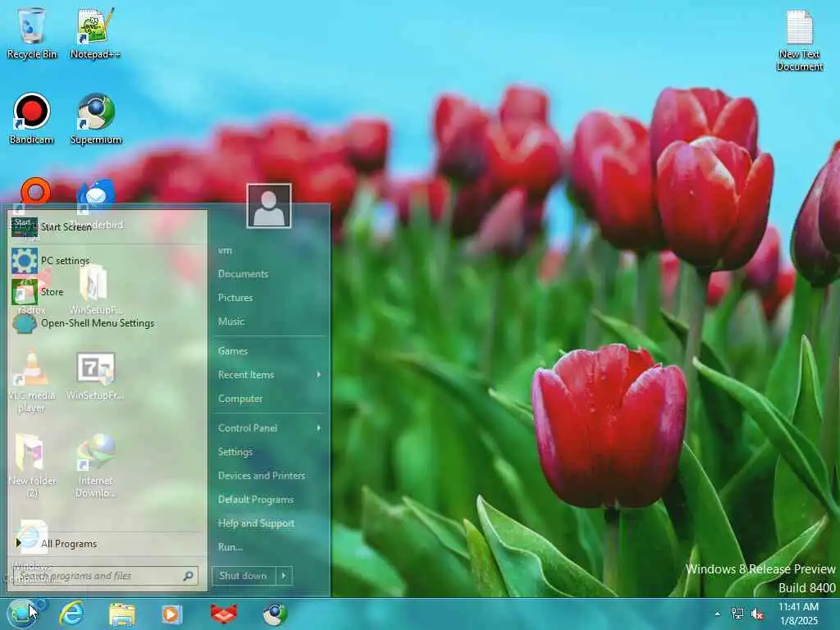This screenshot has width=840, height=630.
Task: Open the media player taskbar icon
Action: coord(172,614)
